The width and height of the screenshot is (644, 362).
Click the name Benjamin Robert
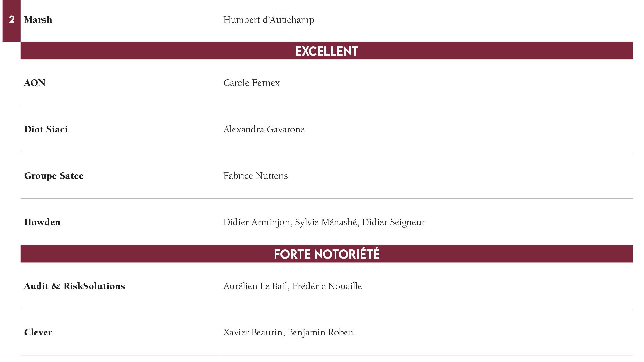point(321,332)
